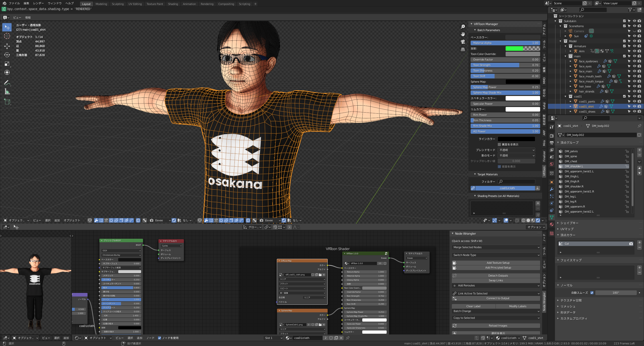Select the Measure tool

(7, 92)
